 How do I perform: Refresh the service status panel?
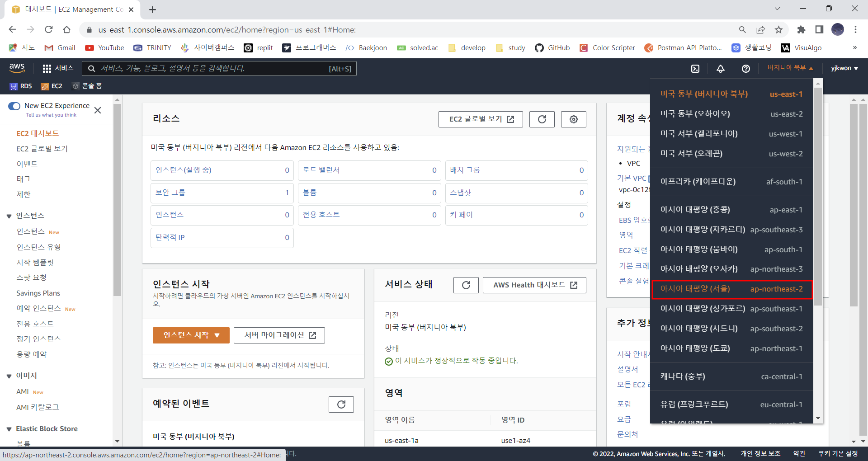[x=466, y=285]
